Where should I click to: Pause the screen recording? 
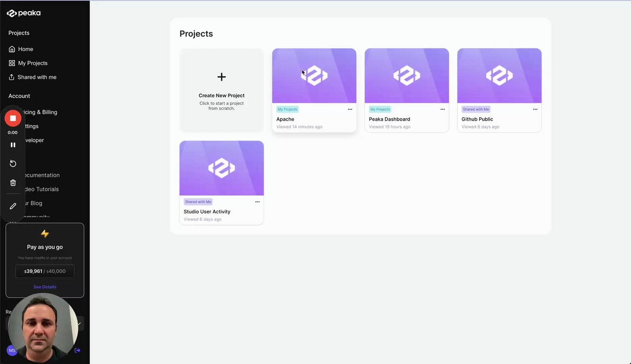tap(13, 145)
